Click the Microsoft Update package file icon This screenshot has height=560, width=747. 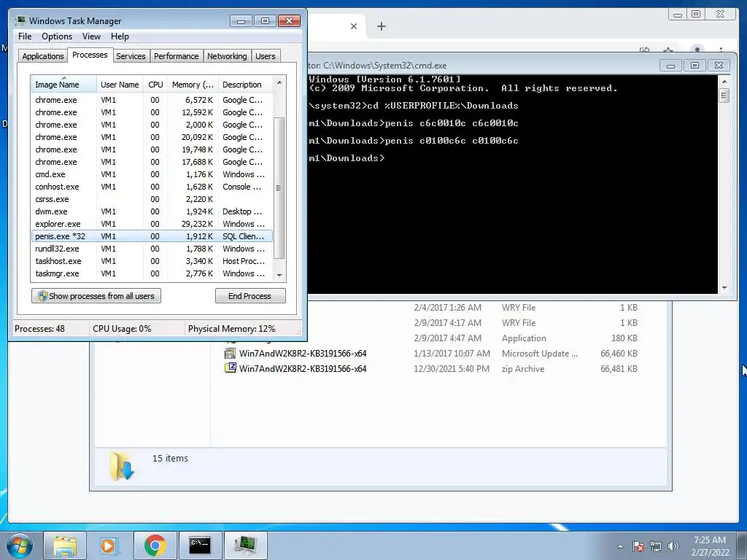[x=230, y=353]
